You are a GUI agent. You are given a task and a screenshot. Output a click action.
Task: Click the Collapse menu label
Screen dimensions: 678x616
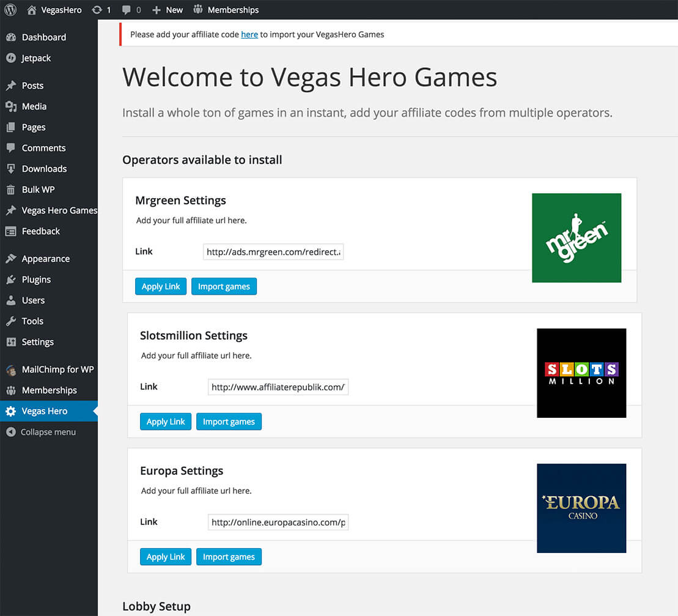pos(48,432)
